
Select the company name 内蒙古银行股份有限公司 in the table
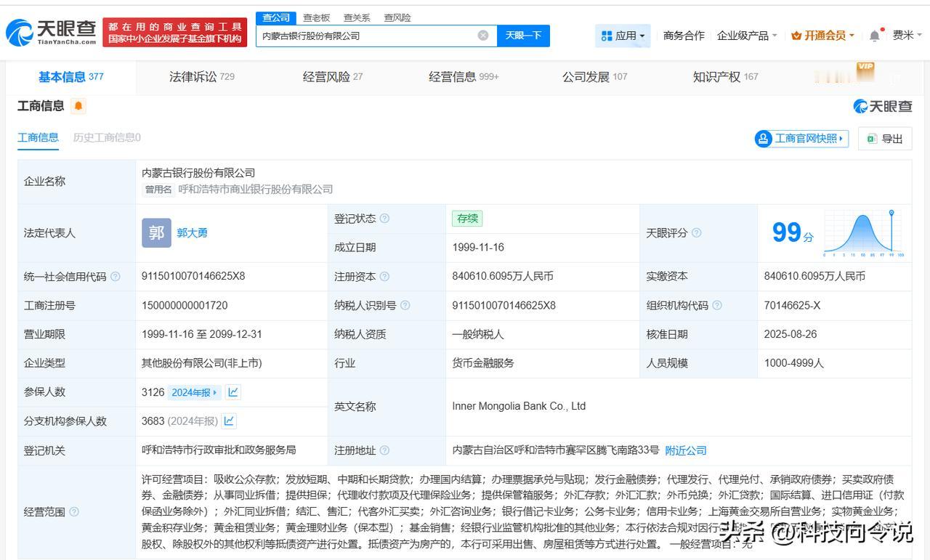pos(198,173)
